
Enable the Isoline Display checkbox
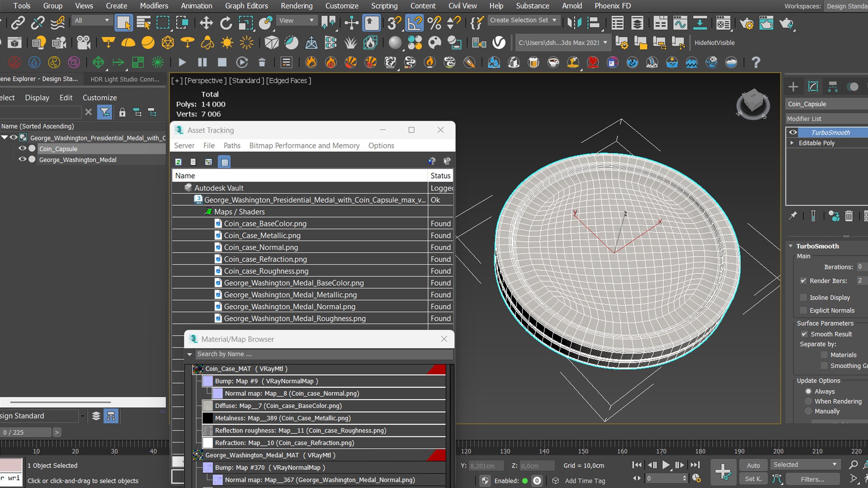803,297
